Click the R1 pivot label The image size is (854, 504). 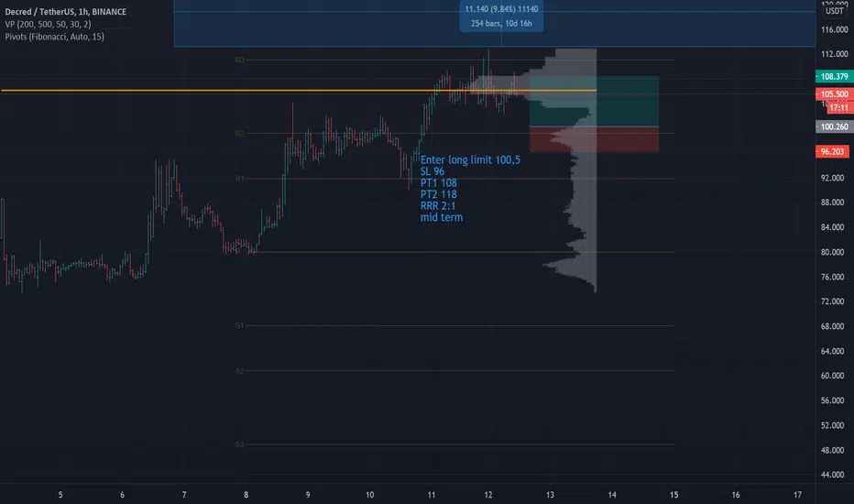(240, 179)
